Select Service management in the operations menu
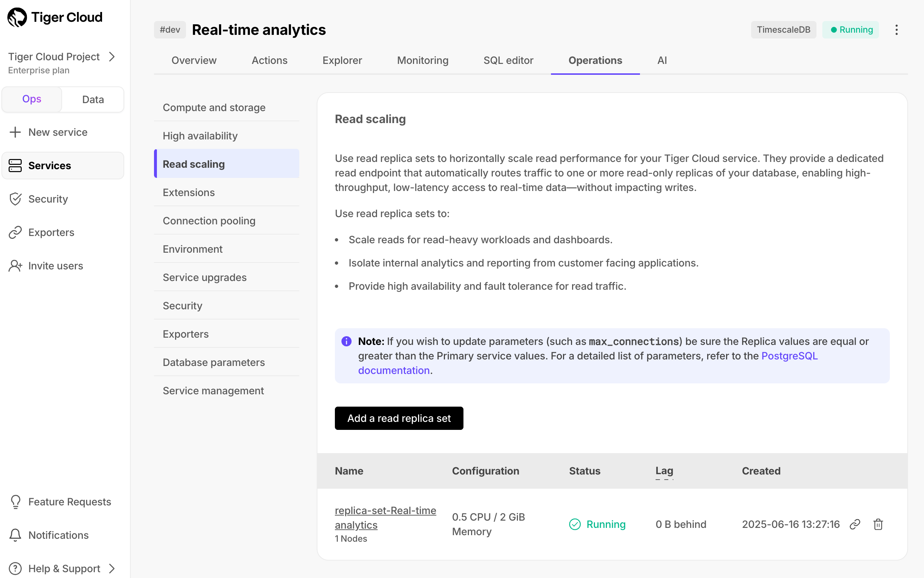Image resolution: width=924 pixels, height=578 pixels. tap(226, 390)
